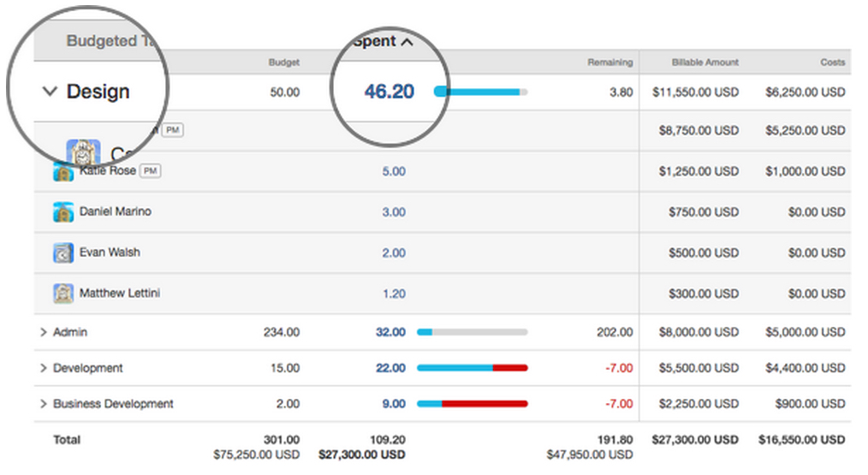Click the Design progress bar
Viewport: 868px width, 475px height.
[480, 92]
